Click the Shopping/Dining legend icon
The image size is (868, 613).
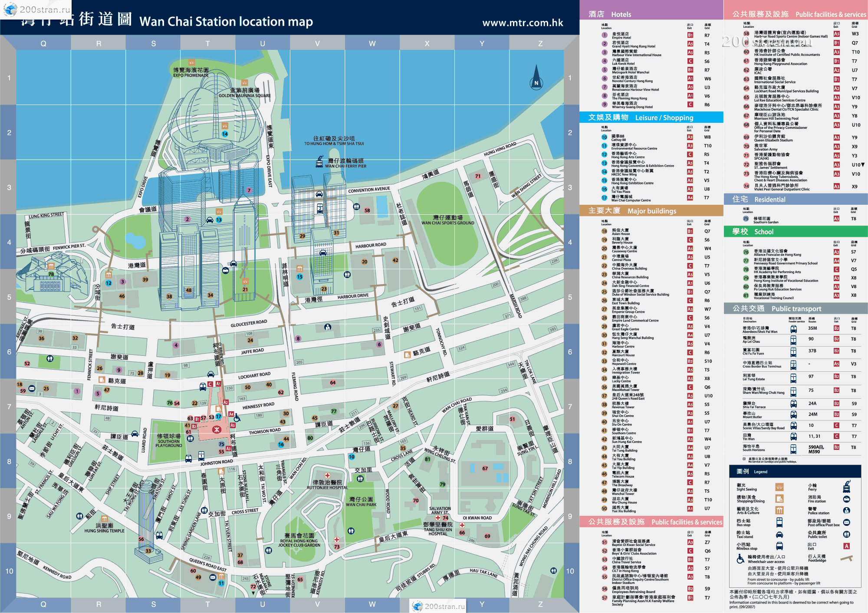click(779, 499)
